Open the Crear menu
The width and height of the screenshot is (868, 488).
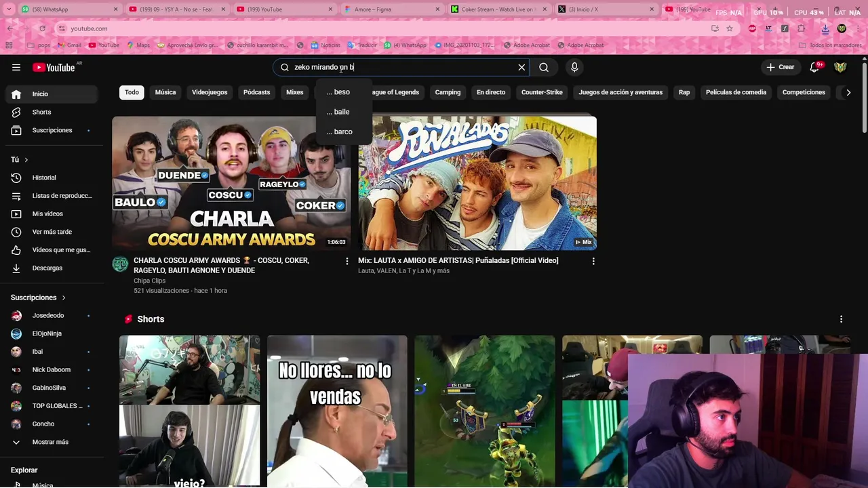[780, 67]
